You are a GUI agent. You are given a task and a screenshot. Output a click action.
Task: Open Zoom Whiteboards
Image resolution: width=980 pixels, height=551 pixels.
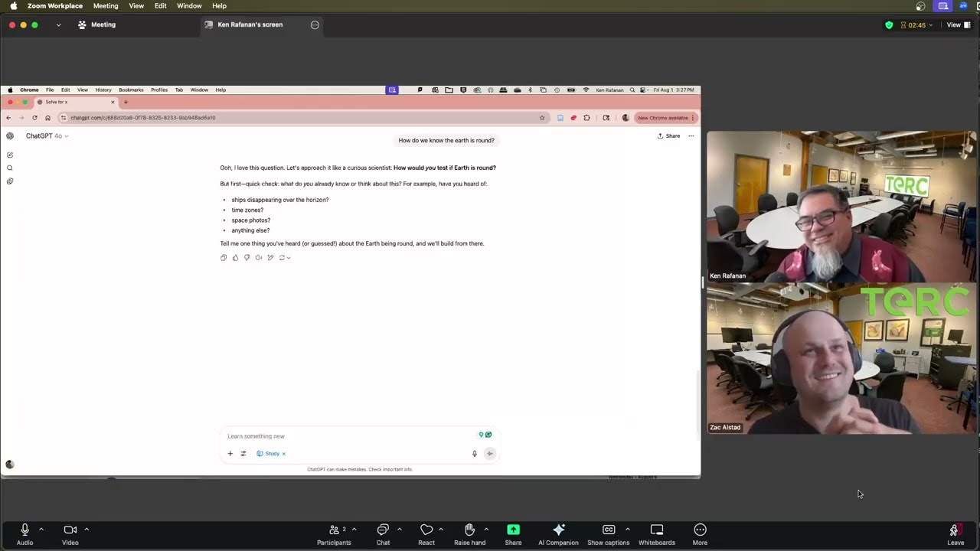tap(657, 534)
